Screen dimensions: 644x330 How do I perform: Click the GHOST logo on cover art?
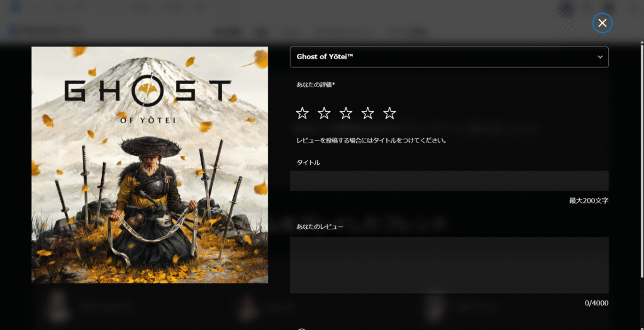pyautogui.click(x=148, y=91)
